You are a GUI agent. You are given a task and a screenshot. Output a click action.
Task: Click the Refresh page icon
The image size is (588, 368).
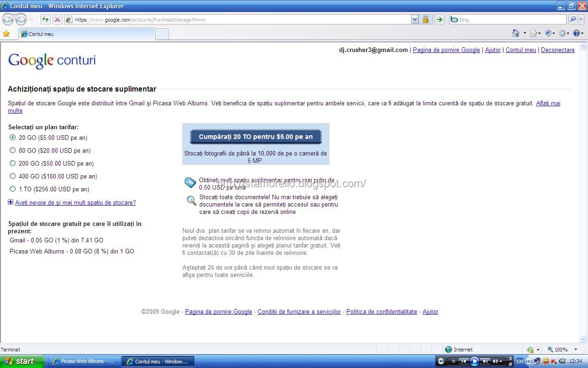pos(45,19)
